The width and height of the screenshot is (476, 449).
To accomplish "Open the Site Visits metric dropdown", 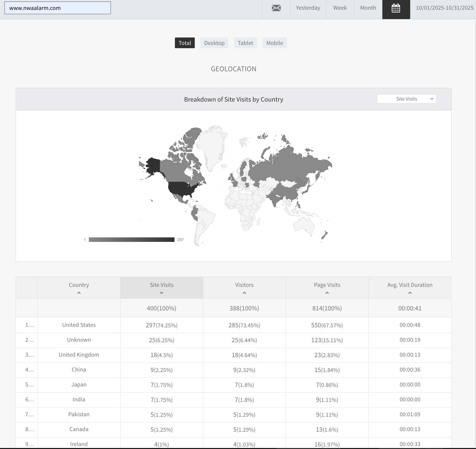I will 406,99.
